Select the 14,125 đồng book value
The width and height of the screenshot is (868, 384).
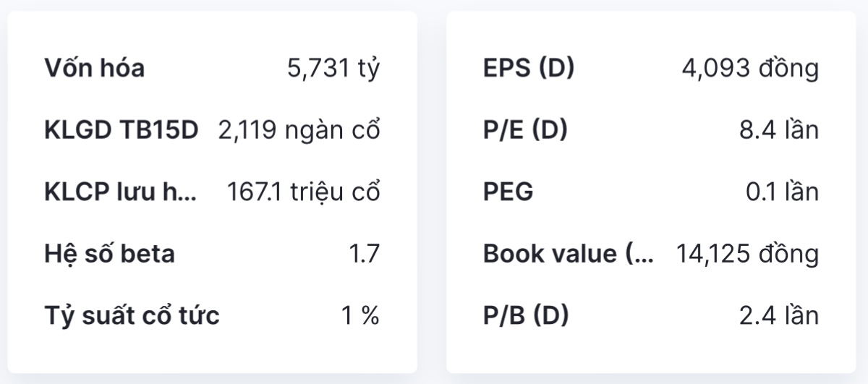[x=747, y=255]
